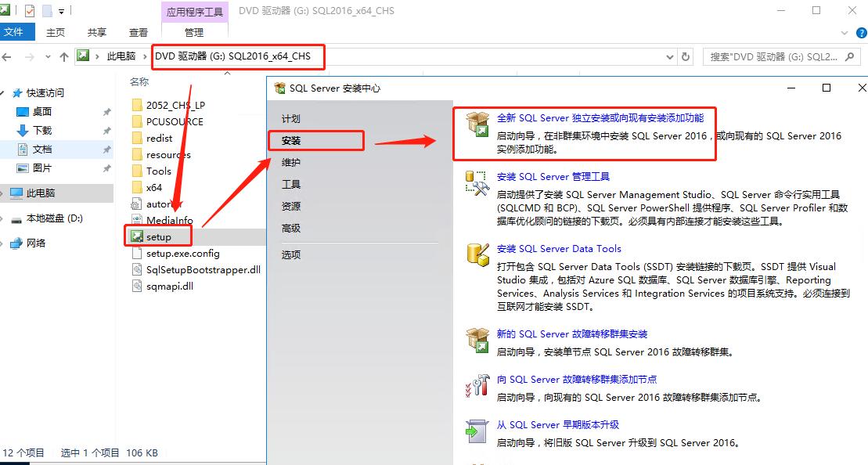
Task: Expand the address bar history dropdown
Action: click(669, 56)
